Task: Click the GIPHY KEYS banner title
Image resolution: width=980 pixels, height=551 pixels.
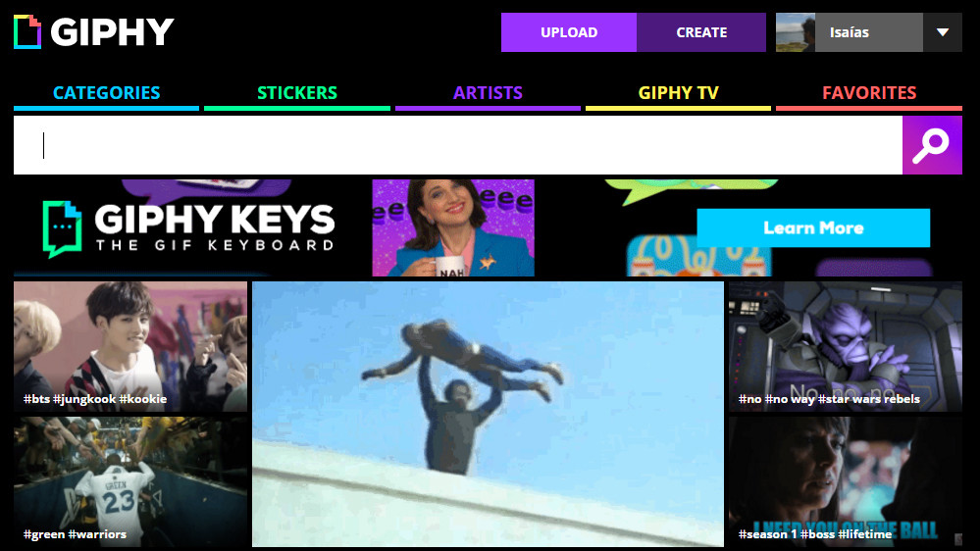Action: click(215, 220)
